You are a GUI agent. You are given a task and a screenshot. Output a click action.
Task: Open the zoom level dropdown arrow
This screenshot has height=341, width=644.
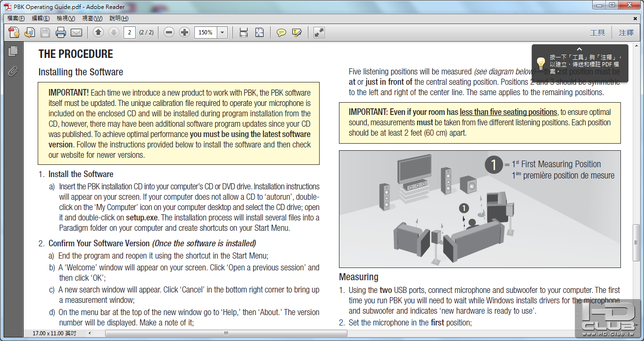[223, 32]
